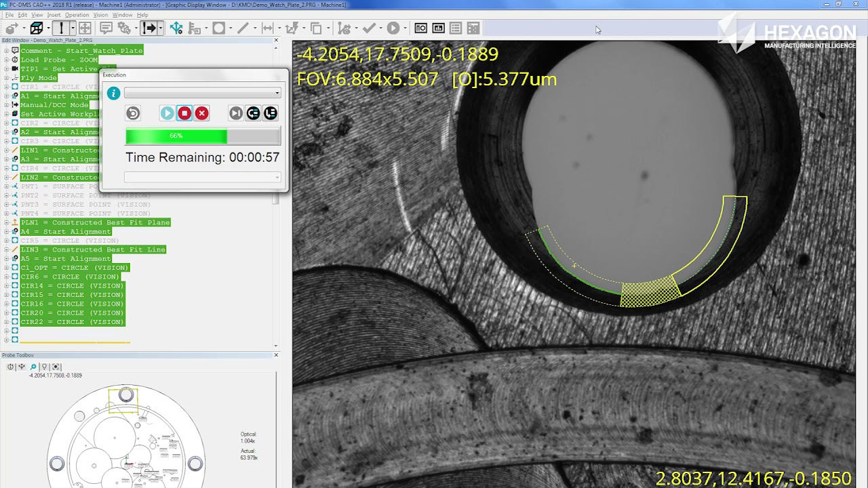
Task: Click the distance dimension toolbar icon
Action: [x=267, y=28]
